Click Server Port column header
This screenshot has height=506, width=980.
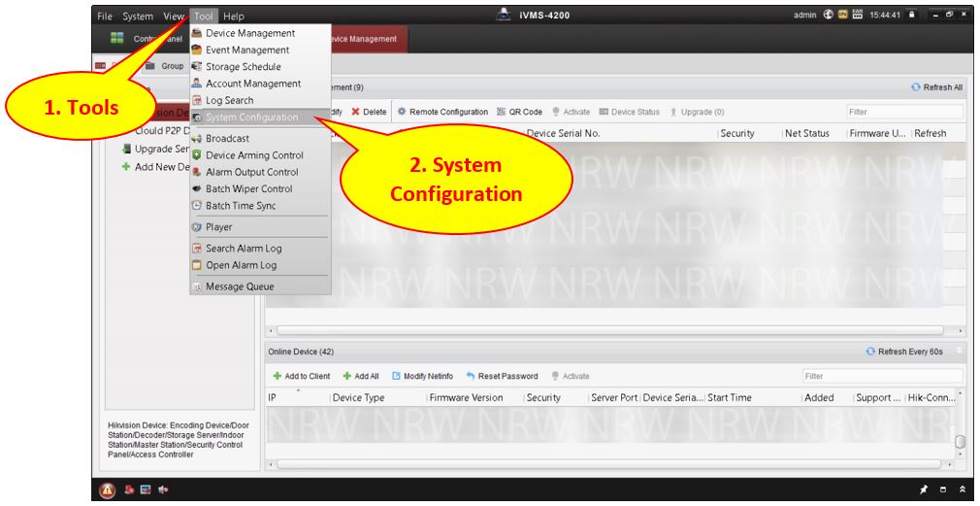614,398
